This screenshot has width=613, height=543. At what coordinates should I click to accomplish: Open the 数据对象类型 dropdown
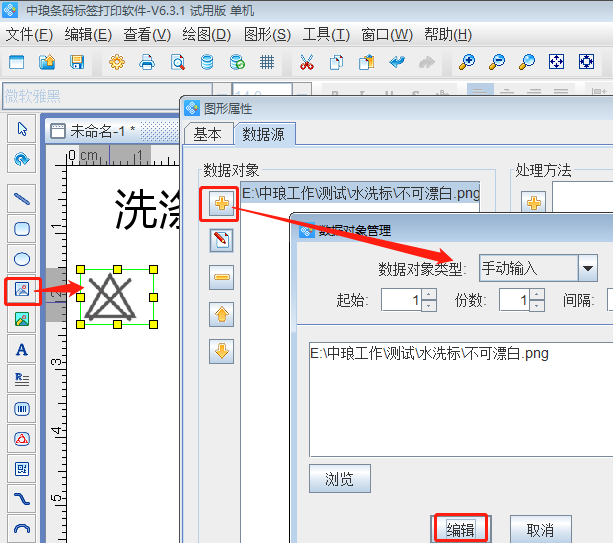[x=588, y=268]
